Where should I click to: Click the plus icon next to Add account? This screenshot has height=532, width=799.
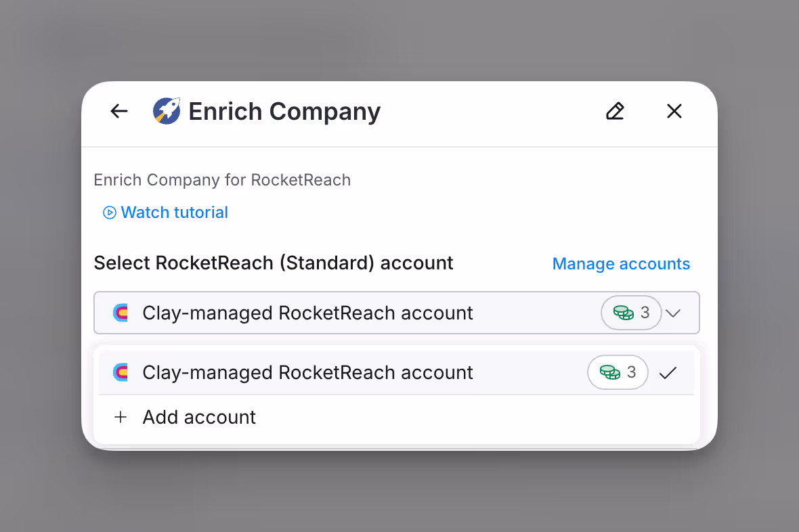(121, 418)
